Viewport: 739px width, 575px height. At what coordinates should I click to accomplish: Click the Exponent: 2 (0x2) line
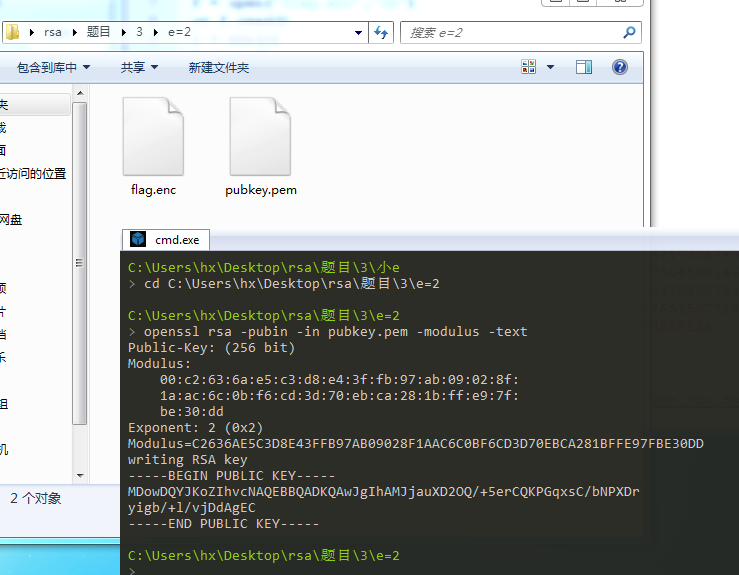click(196, 427)
